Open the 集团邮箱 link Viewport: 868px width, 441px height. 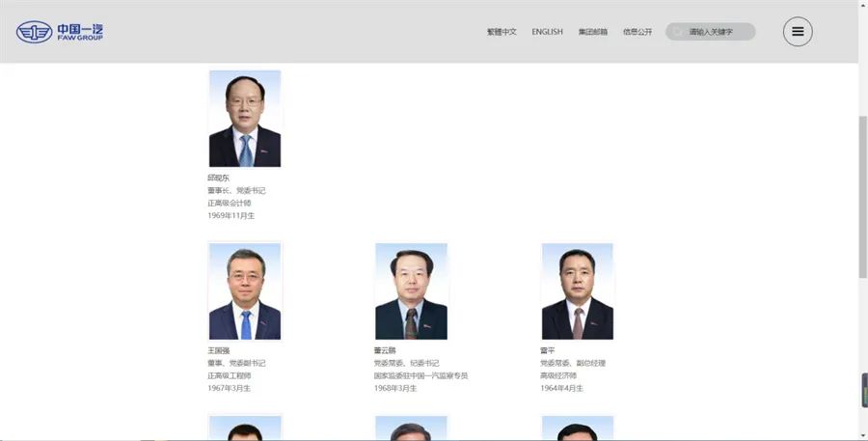(593, 32)
